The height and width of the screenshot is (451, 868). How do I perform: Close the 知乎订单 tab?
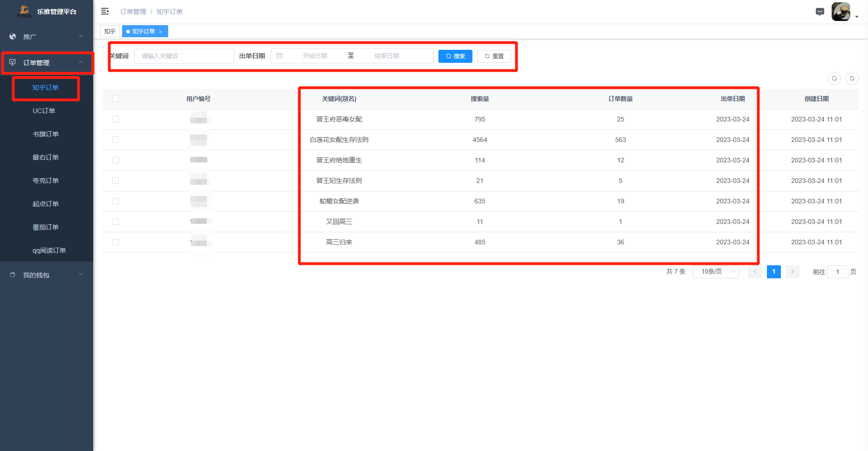click(x=160, y=32)
